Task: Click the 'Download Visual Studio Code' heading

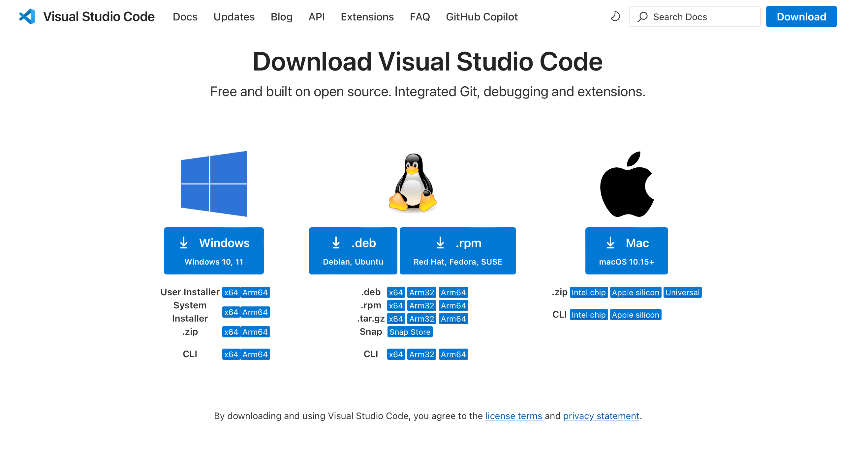Action: click(x=428, y=62)
